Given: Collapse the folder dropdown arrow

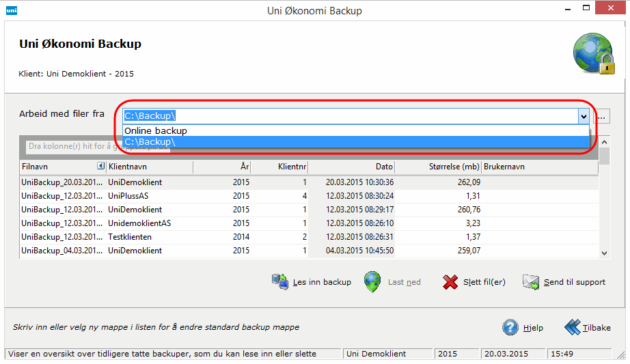Looking at the screenshot, I should [x=584, y=116].
